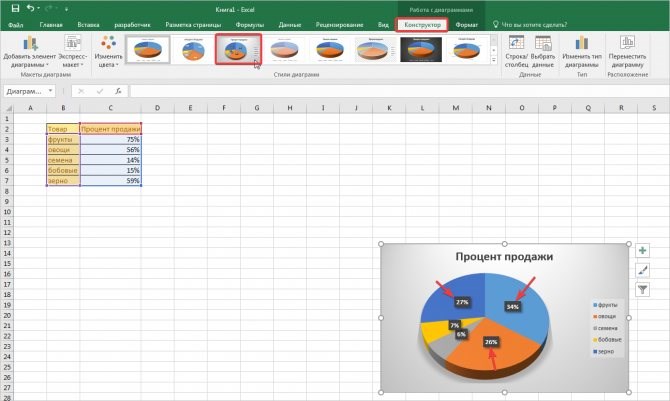Select the first chart style thumbnail
The height and width of the screenshot is (401, 670).
tap(147, 50)
